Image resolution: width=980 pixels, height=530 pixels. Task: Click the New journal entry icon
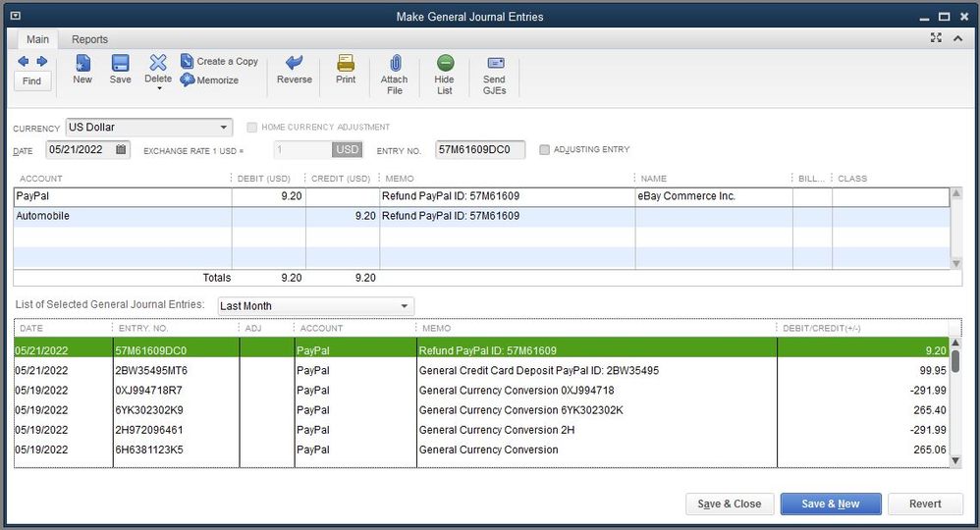coord(82,65)
